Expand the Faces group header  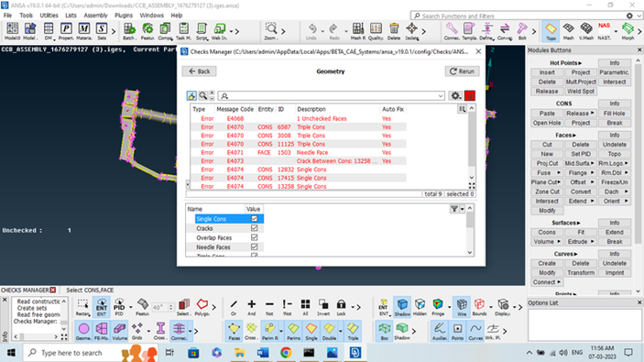click(565, 136)
